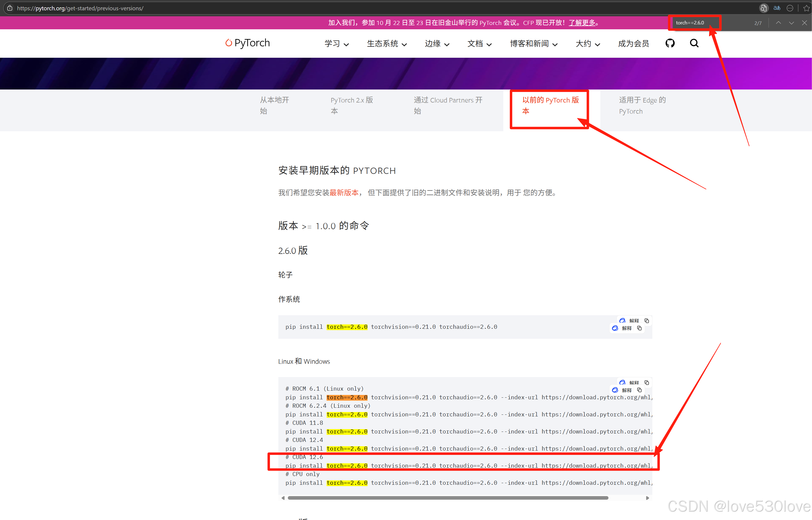The height and width of the screenshot is (520, 812).
Task: Open the GitHub icon in navbar
Action: click(x=670, y=43)
